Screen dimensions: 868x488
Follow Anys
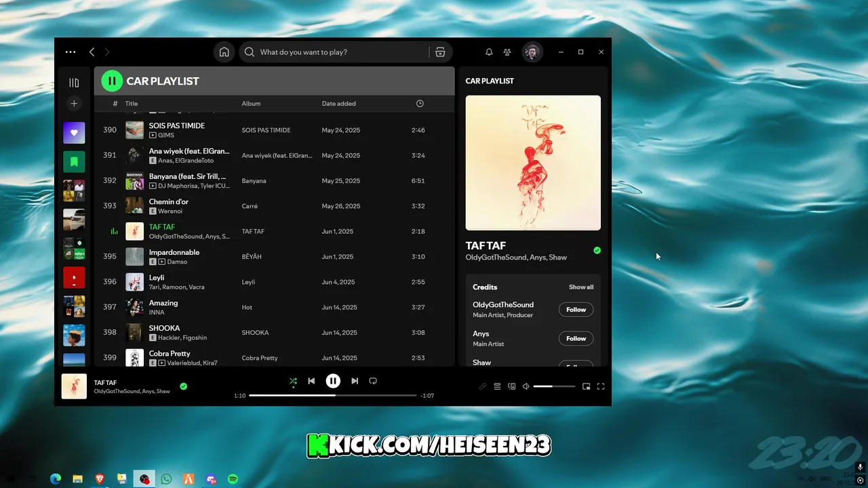click(576, 338)
